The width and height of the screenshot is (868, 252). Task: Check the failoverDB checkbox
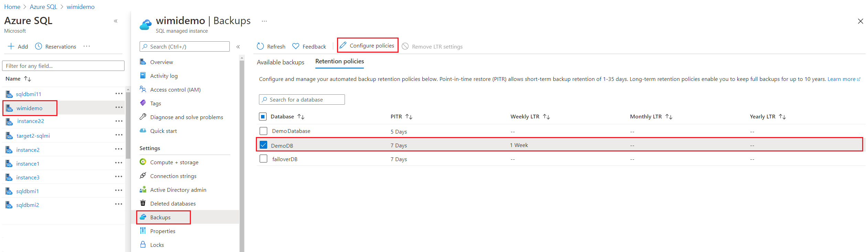[x=263, y=159]
